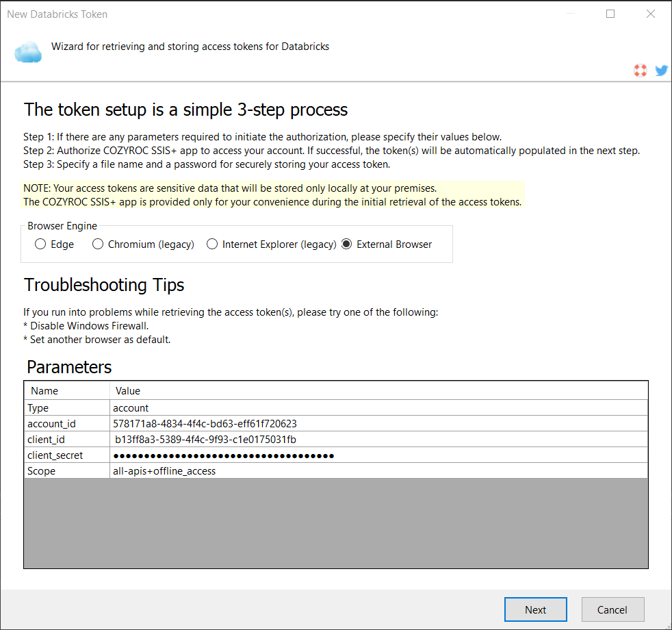Edit the client_id value cell
Screen dimensions: 672x630
tap(378, 440)
